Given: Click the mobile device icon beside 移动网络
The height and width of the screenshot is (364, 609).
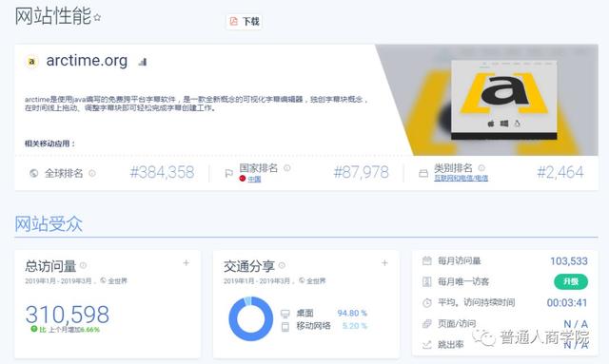Looking at the screenshot, I should (x=285, y=327).
